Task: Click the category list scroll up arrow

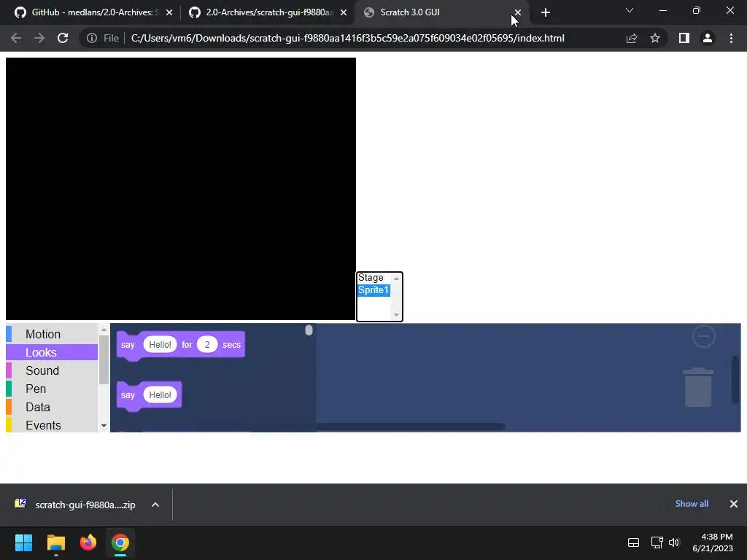Action: [x=104, y=330]
